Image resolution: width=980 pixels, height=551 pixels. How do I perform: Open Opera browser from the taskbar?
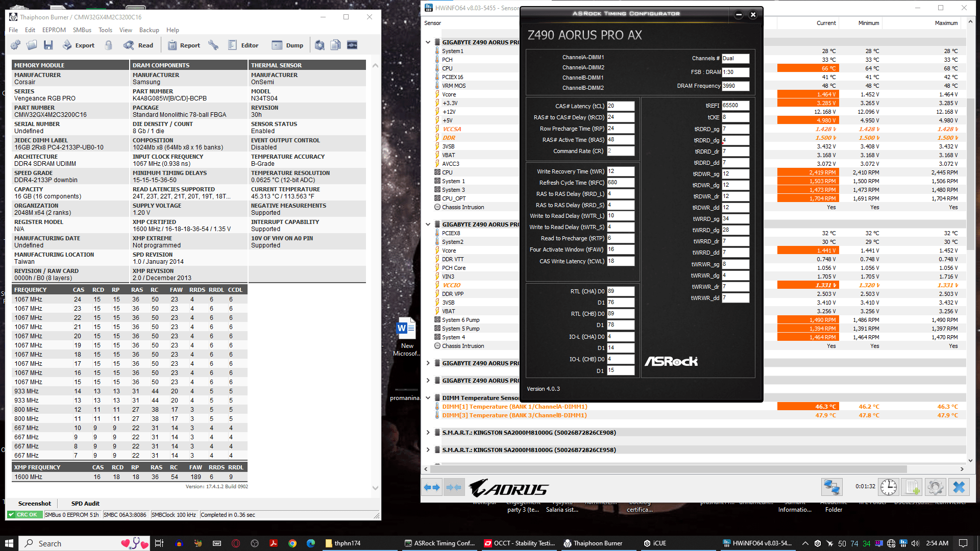(x=236, y=543)
